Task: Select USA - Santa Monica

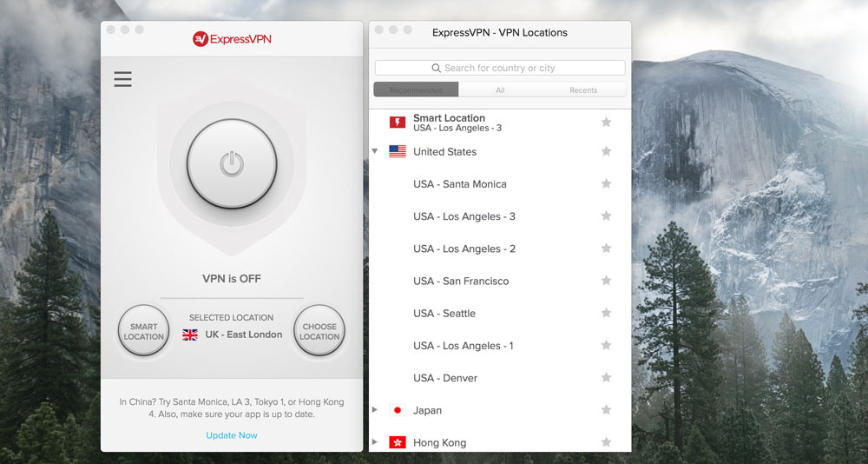Action: (x=500, y=184)
